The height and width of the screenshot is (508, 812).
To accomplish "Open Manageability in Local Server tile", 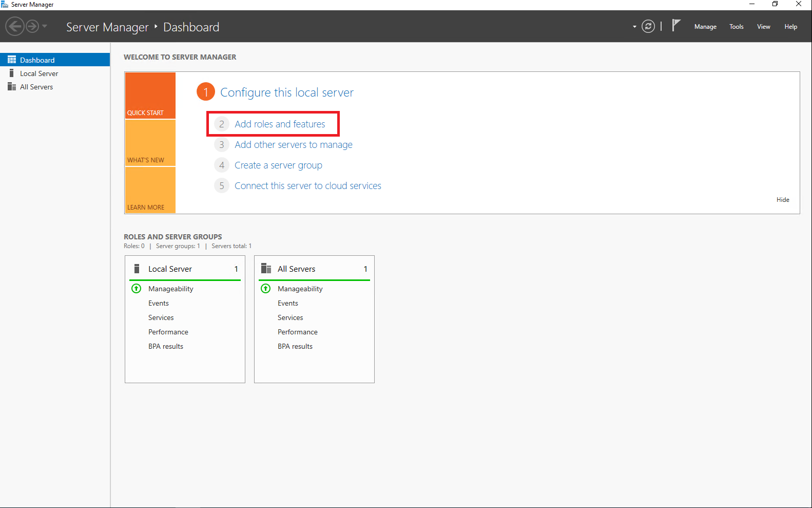I will pyautogui.click(x=170, y=289).
